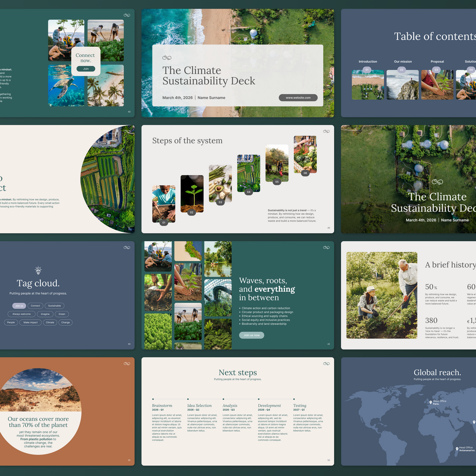Select the highlighted Join us tag
This screenshot has height=476, width=476.
click(19, 306)
